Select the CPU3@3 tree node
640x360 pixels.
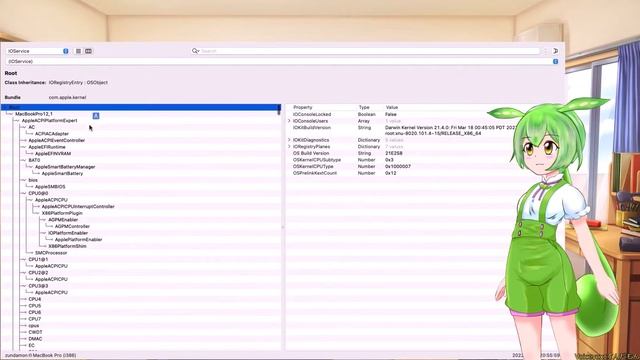click(38, 286)
